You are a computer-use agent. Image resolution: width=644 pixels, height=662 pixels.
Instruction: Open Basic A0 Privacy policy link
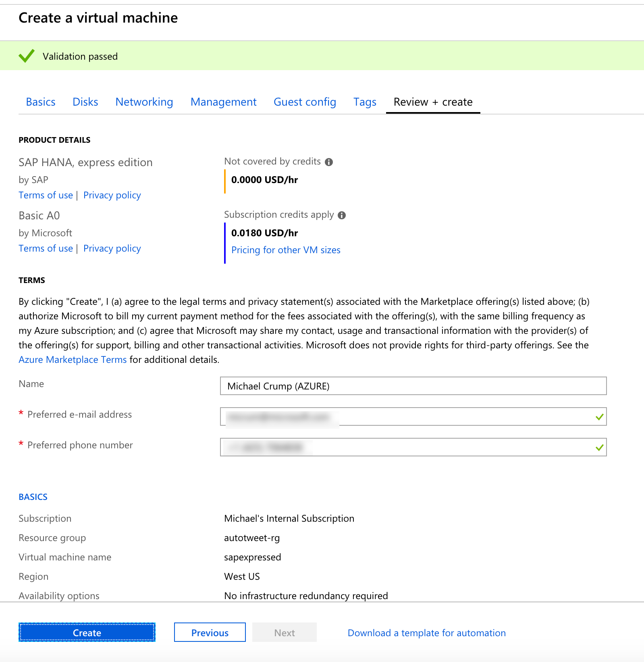[112, 248]
